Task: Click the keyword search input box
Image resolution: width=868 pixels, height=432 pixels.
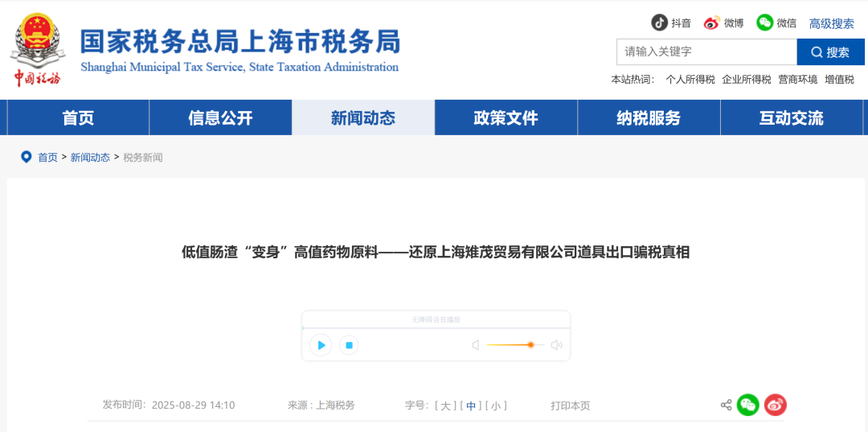Action: click(x=706, y=52)
